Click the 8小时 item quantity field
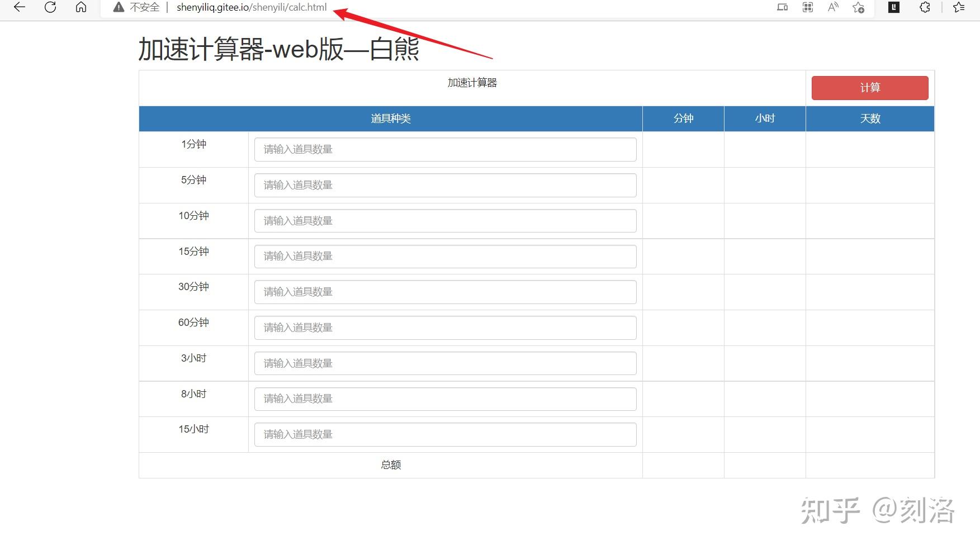The height and width of the screenshot is (550, 980). pos(445,399)
